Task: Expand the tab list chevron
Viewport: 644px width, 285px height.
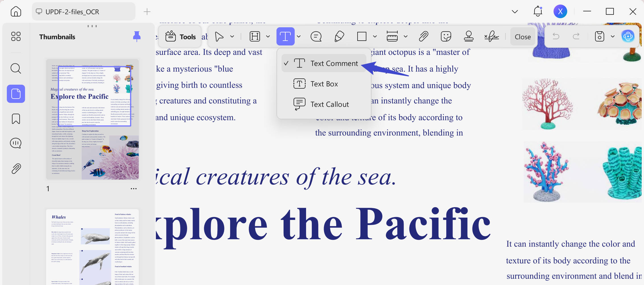Action: [515, 12]
